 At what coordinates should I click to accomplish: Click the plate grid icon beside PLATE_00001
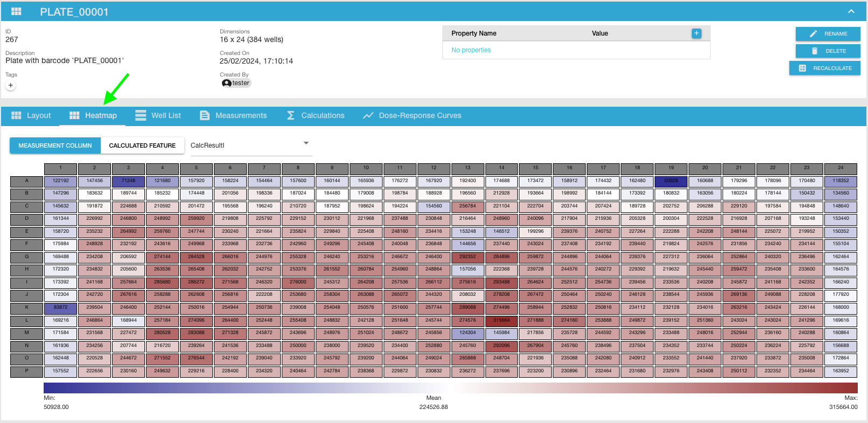16,11
